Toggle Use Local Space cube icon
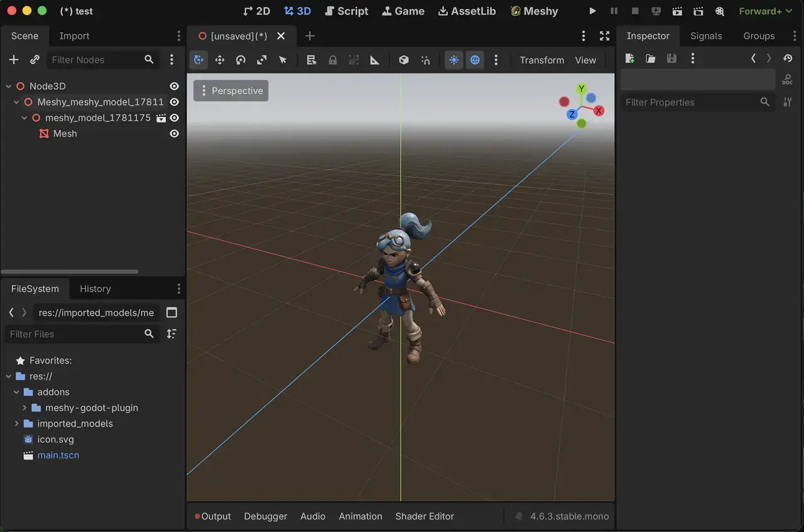Screen dimensions: 804x532 click(404, 60)
